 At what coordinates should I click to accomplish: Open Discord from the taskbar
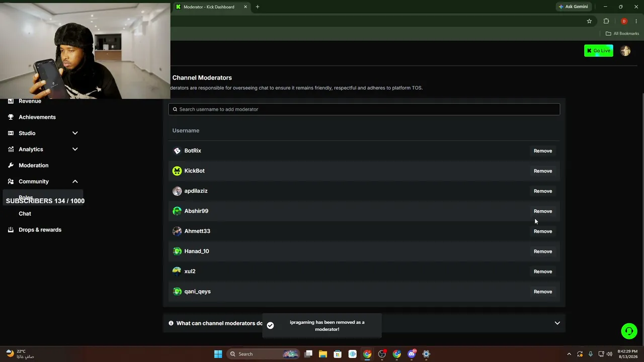(x=412, y=354)
